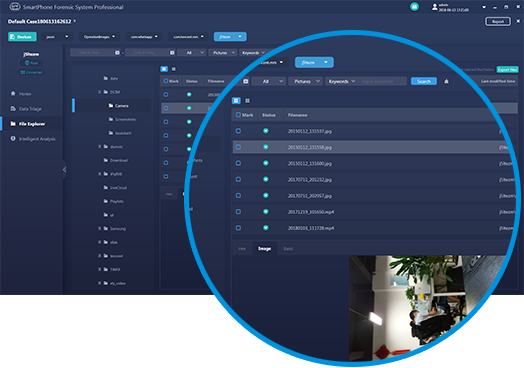Open the data folder in tree
The image size is (524, 368).
(110, 78)
